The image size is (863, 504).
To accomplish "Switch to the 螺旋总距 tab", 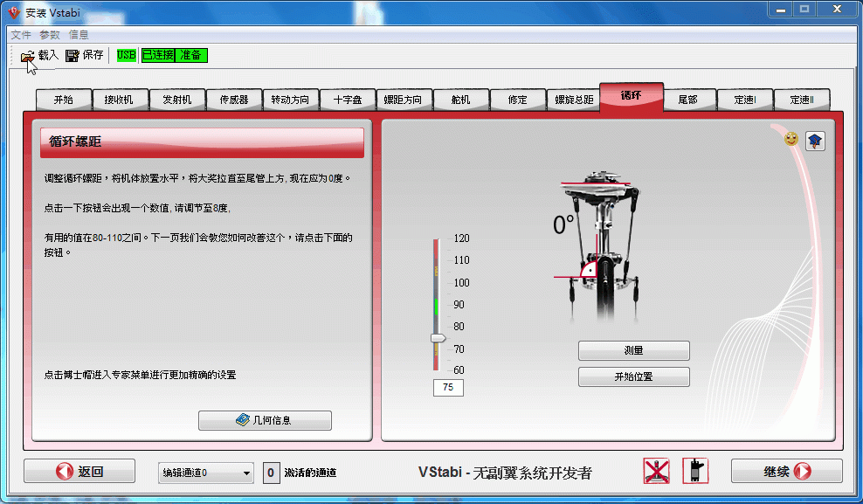I will (x=574, y=100).
